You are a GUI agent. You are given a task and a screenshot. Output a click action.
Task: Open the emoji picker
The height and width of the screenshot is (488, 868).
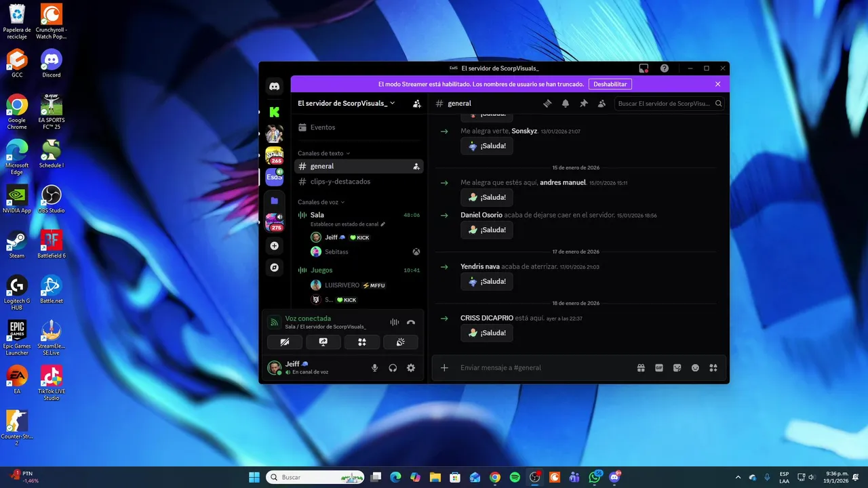tap(695, 367)
